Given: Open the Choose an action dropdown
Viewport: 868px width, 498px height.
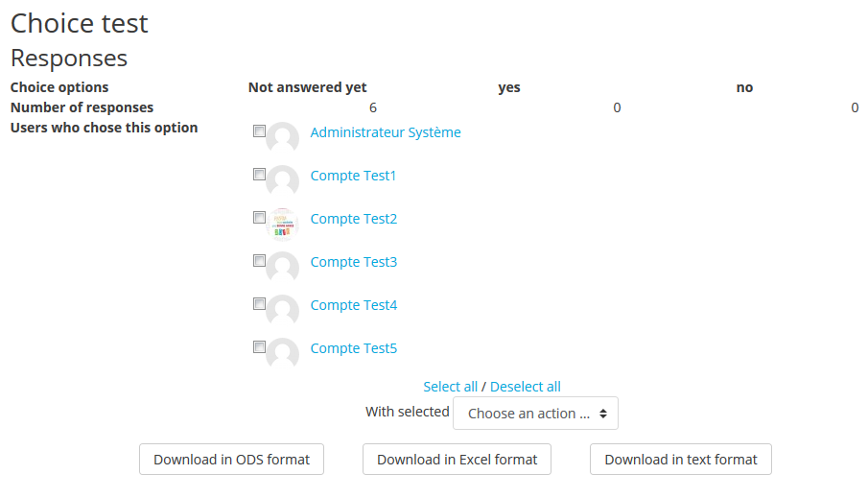Looking at the screenshot, I should click(535, 414).
